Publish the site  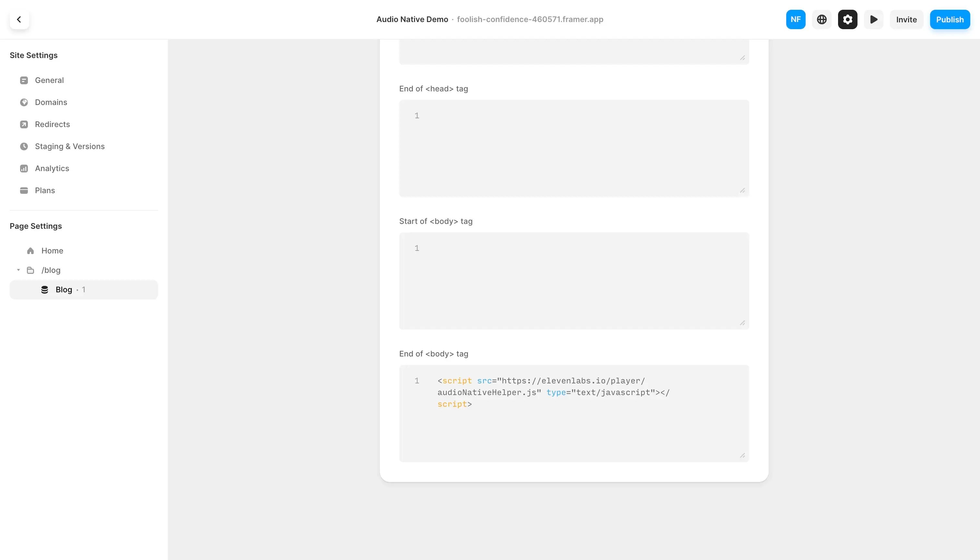[950, 19]
